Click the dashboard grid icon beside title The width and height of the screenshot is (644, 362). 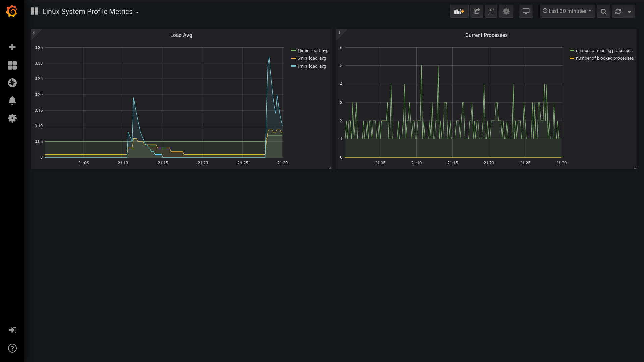tap(34, 11)
